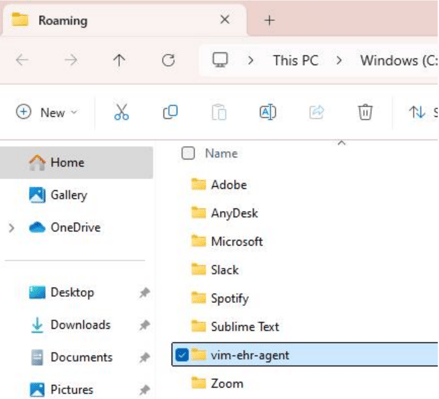Open OneDrive in the navigation pane
Viewport: 439px width, 399px height.
pos(76,228)
